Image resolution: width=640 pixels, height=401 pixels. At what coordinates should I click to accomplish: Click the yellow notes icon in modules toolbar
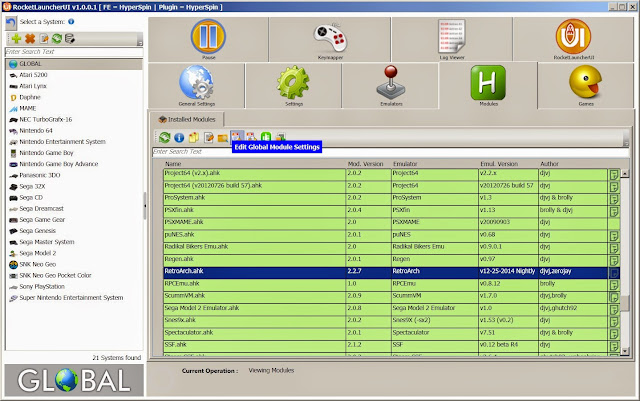point(194,138)
